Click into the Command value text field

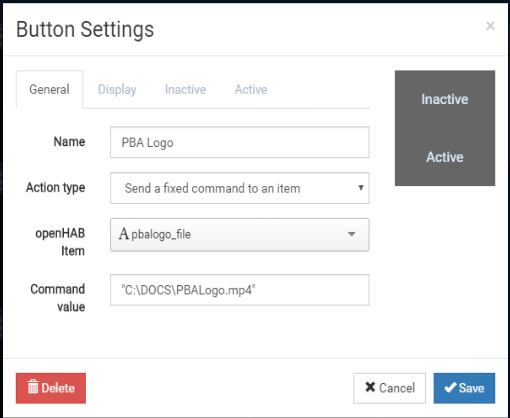click(240, 290)
